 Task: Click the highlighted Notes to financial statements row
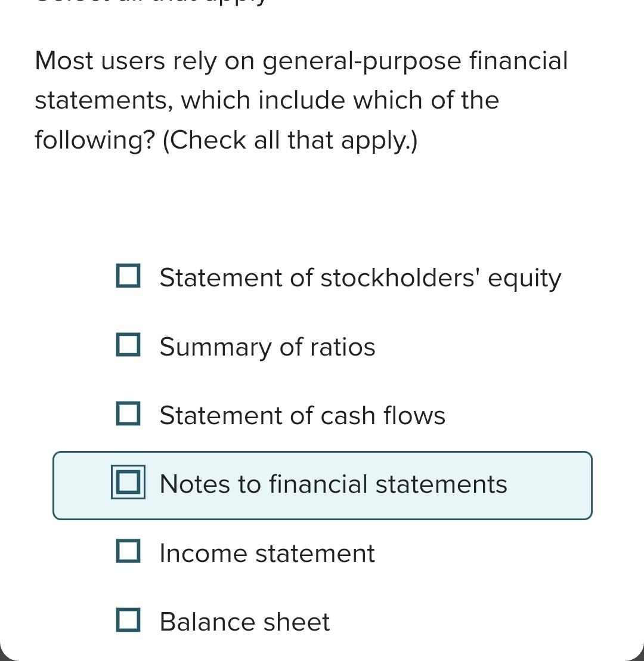(x=322, y=484)
